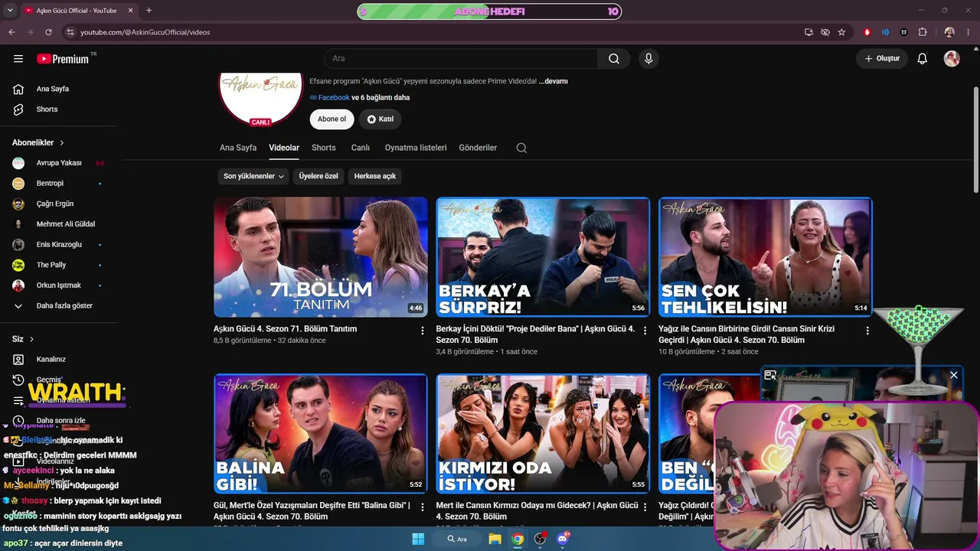The width and height of the screenshot is (980, 551).
Task: Bookmark this page with the star icon
Action: point(841,32)
